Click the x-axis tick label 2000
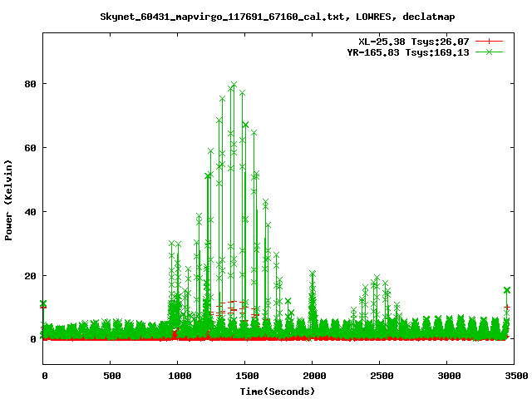 (314, 376)
